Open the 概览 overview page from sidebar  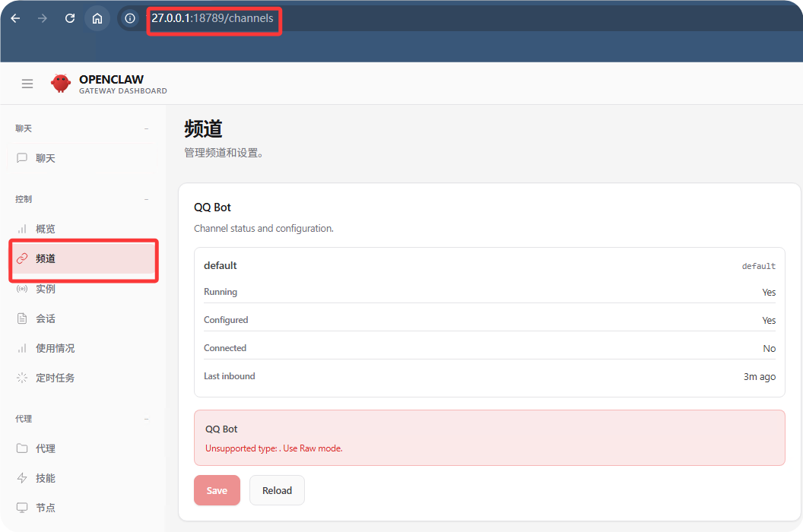[45, 228]
